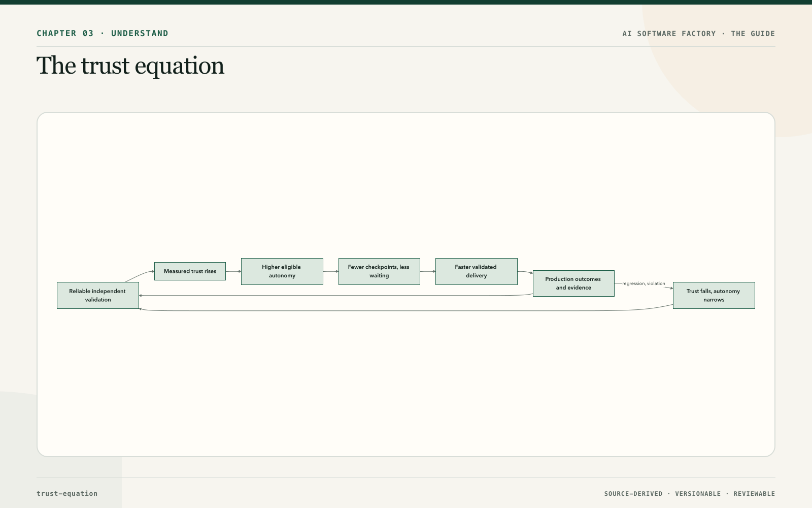Viewport: 812px width, 508px height.
Task: Click 'AI SOFTWARE FACTORY · THE GUIDE' header text
Action: 699,34
